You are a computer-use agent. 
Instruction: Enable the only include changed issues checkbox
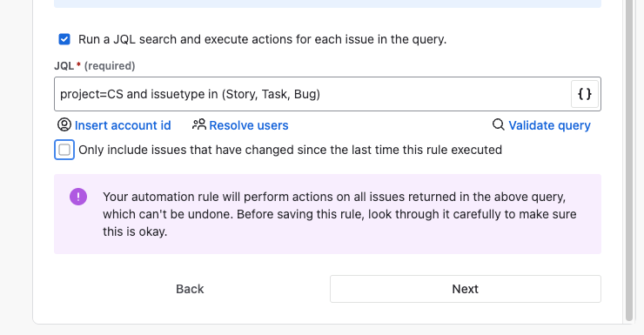(64, 150)
